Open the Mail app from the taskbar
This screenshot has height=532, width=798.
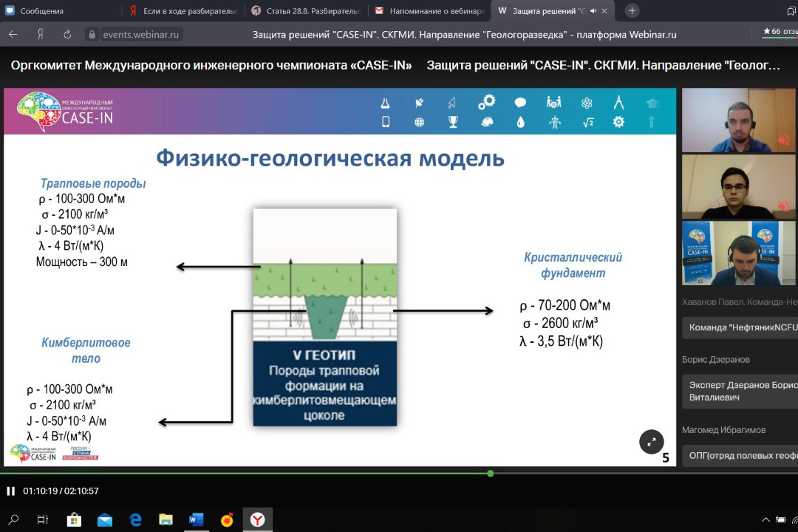point(105,519)
